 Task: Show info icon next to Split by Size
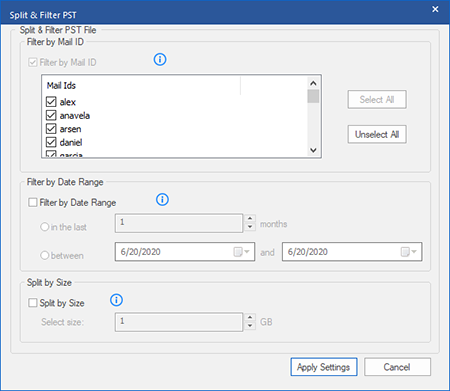pos(116,300)
